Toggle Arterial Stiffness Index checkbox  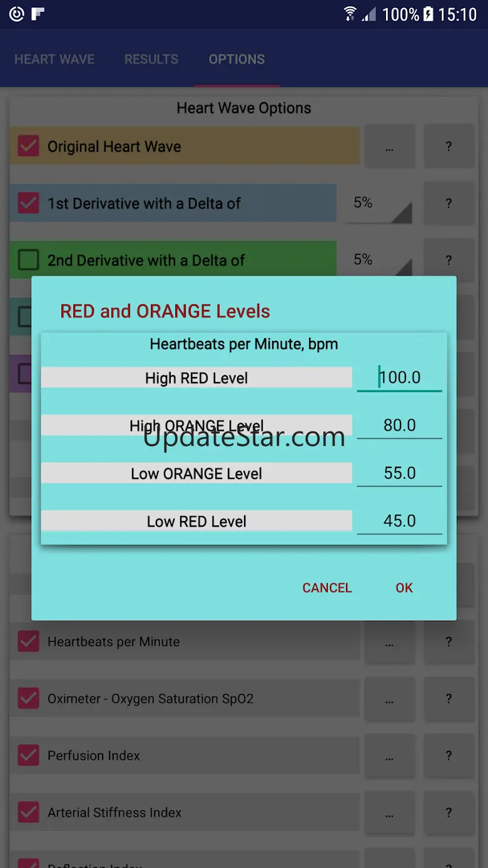pyautogui.click(x=28, y=812)
